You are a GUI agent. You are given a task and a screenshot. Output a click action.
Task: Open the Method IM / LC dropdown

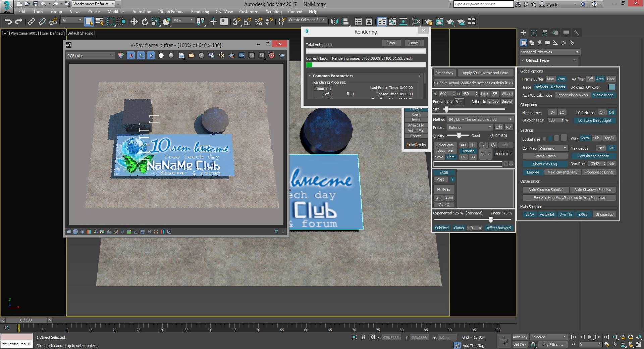click(480, 119)
